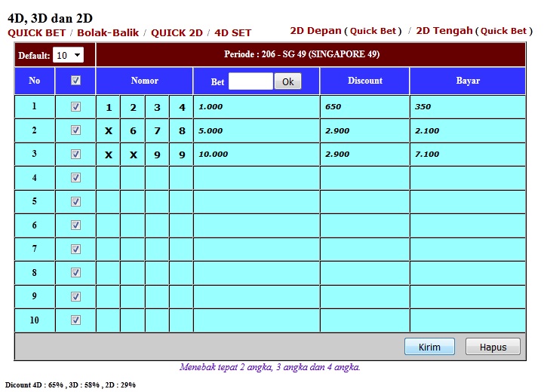
Task: Uncheck the checkbox in row 1
Action: tap(75, 106)
